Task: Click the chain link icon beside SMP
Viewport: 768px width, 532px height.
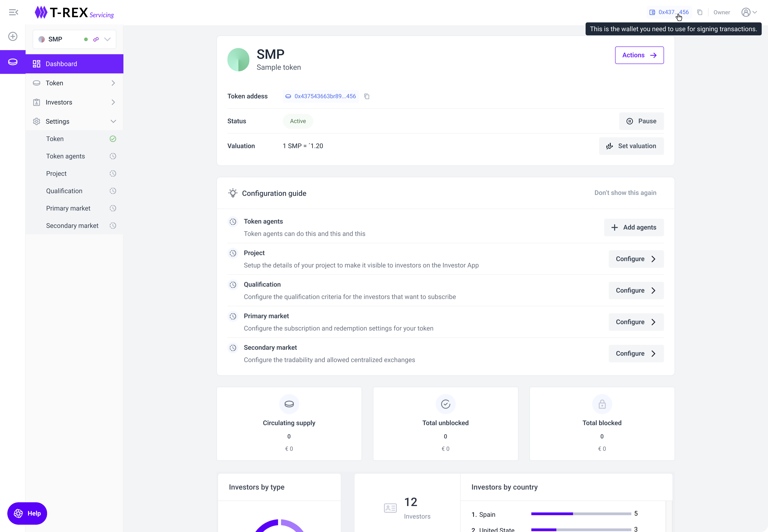Action: [x=96, y=39]
